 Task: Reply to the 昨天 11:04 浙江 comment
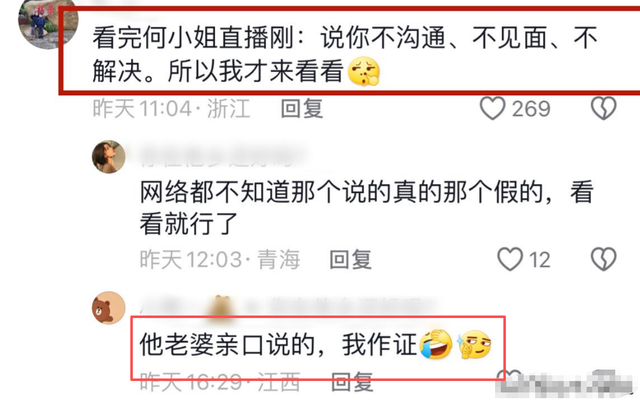(302, 109)
